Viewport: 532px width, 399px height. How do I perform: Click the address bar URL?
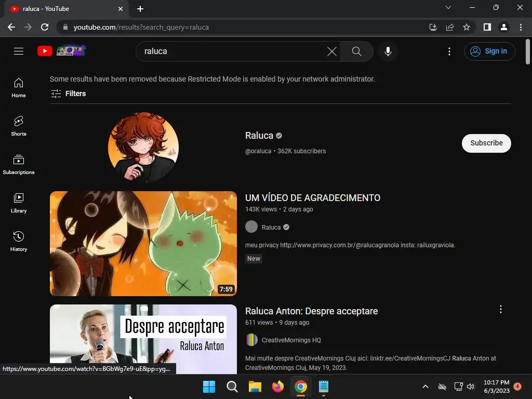pyautogui.click(x=141, y=27)
